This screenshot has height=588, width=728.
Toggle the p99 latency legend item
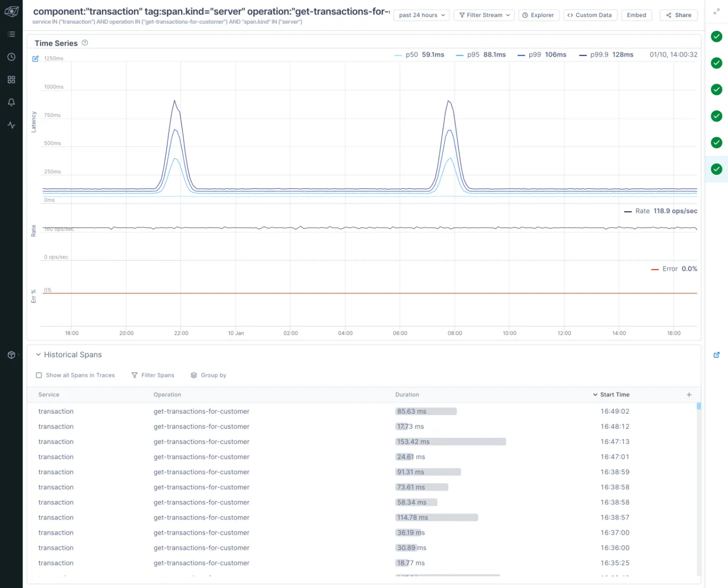542,55
